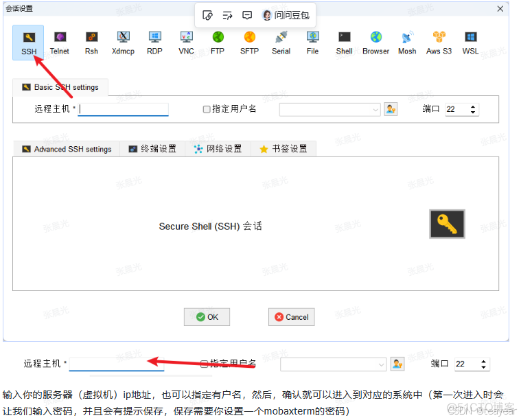Close the 会话设置 dialog
Image resolution: width=521 pixels, height=420 pixels.
click(500, 9)
